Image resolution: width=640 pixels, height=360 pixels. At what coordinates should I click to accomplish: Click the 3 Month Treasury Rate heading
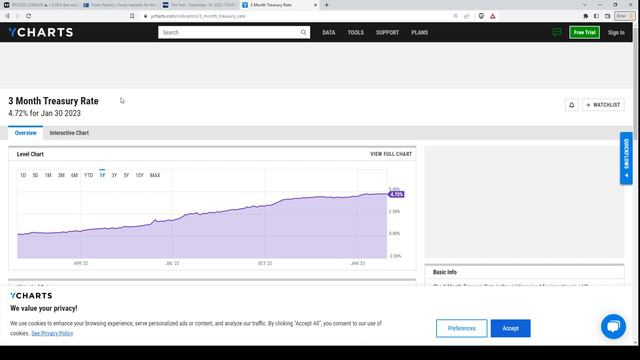[x=53, y=101]
